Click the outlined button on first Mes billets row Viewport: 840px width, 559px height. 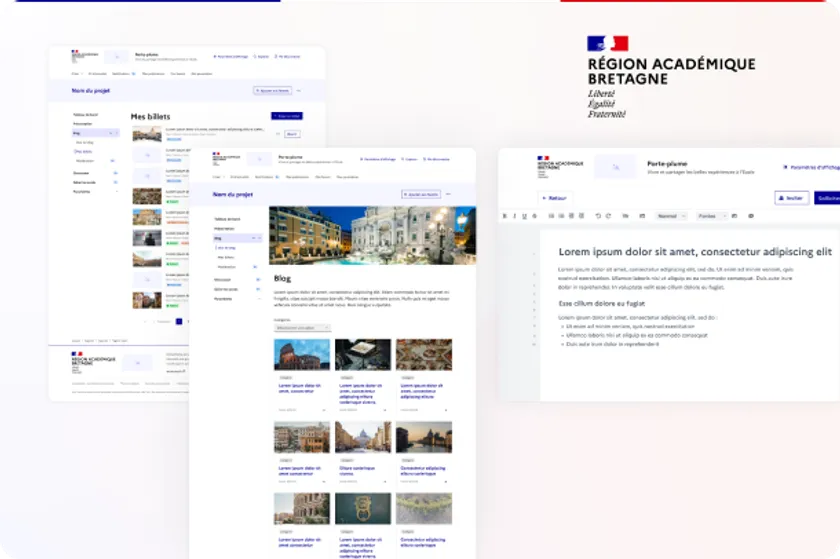pyautogui.click(x=292, y=134)
